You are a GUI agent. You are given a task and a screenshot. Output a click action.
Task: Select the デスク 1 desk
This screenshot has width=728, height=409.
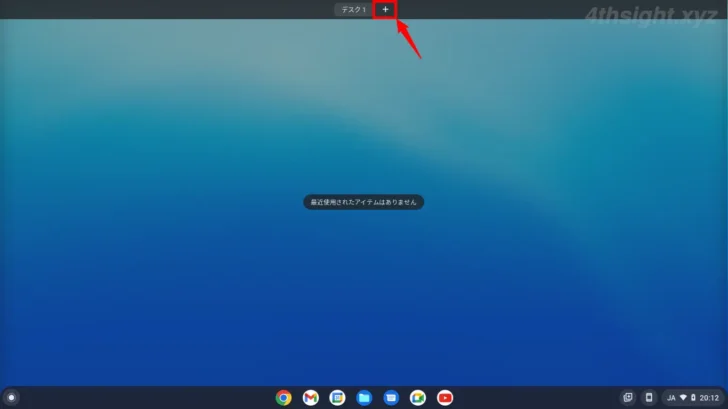tap(353, 10)
